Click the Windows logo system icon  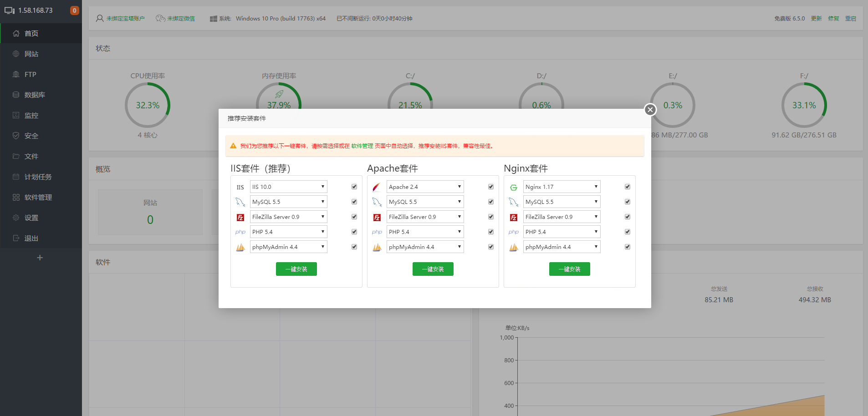[x=213, y=19]
